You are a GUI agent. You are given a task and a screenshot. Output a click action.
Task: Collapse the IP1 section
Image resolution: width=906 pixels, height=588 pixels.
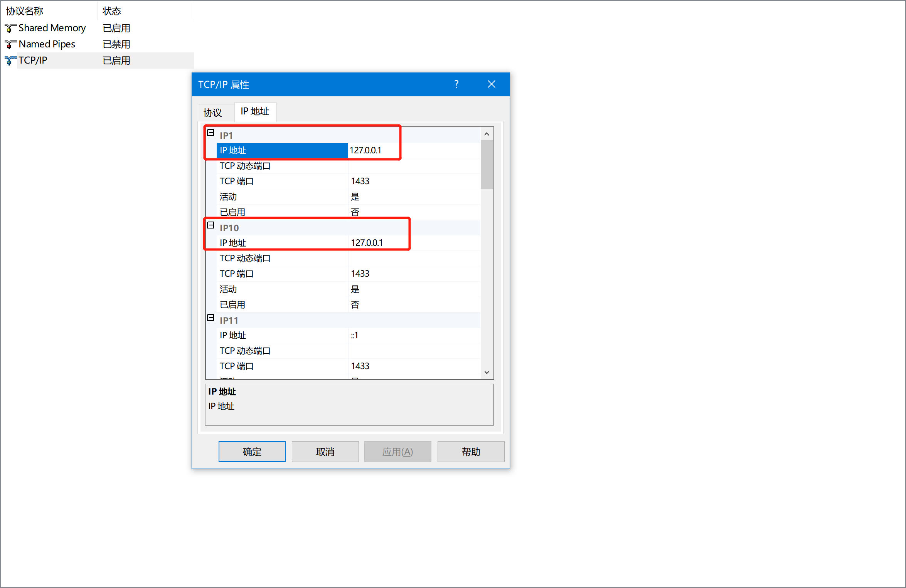point(211,133)
